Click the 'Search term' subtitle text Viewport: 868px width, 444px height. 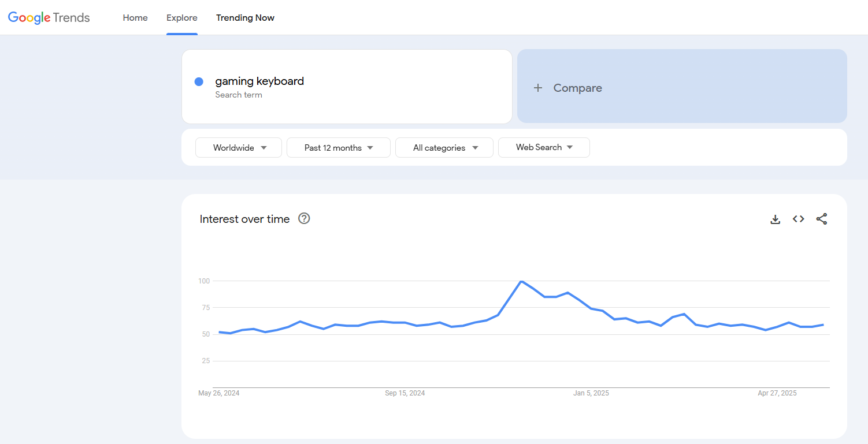coord(239,95)
